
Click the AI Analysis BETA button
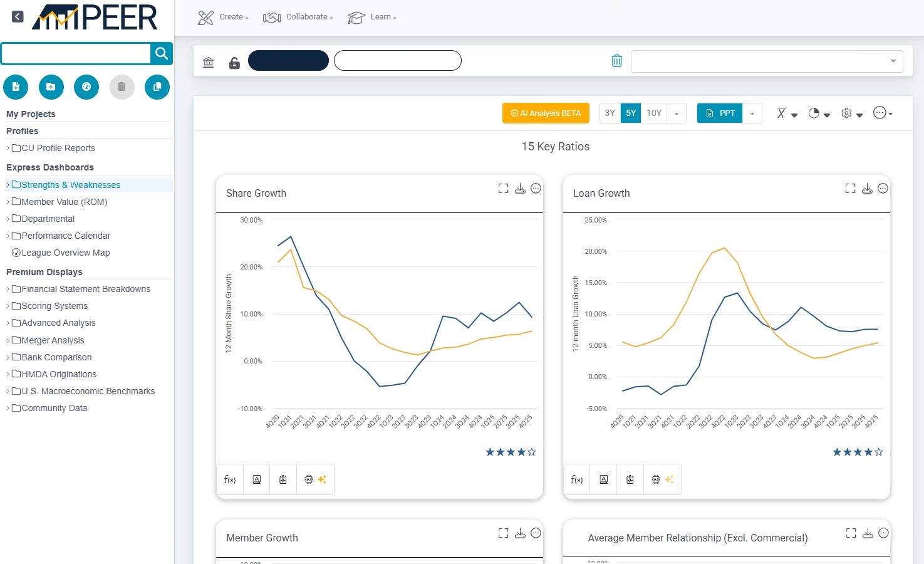[546, 113]
